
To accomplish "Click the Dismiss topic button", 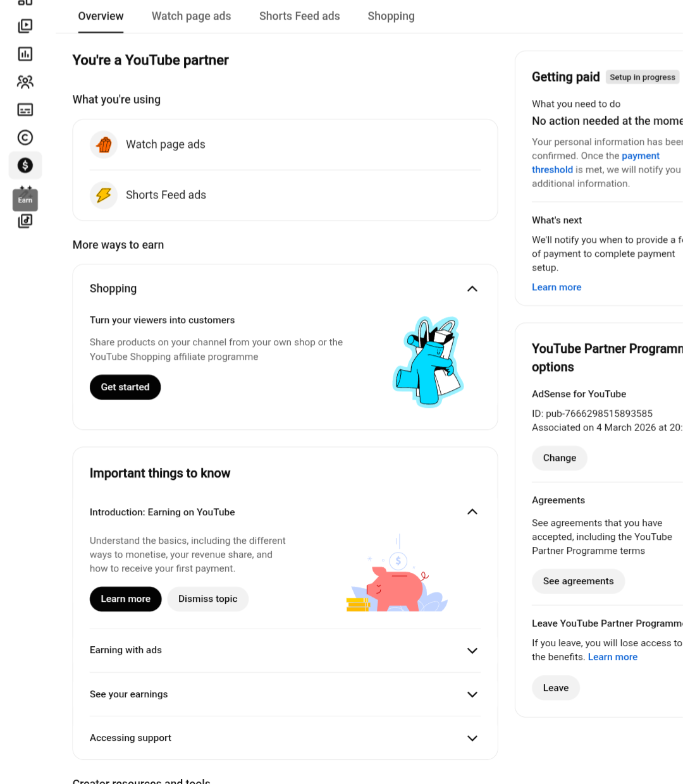I will click(x=208, y=599).
